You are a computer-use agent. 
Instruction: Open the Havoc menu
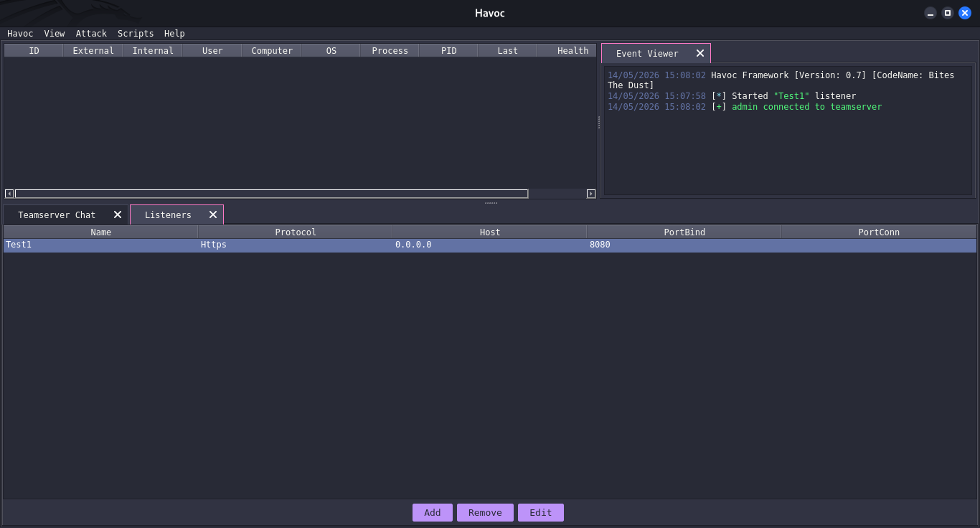[x=20, y=34]
